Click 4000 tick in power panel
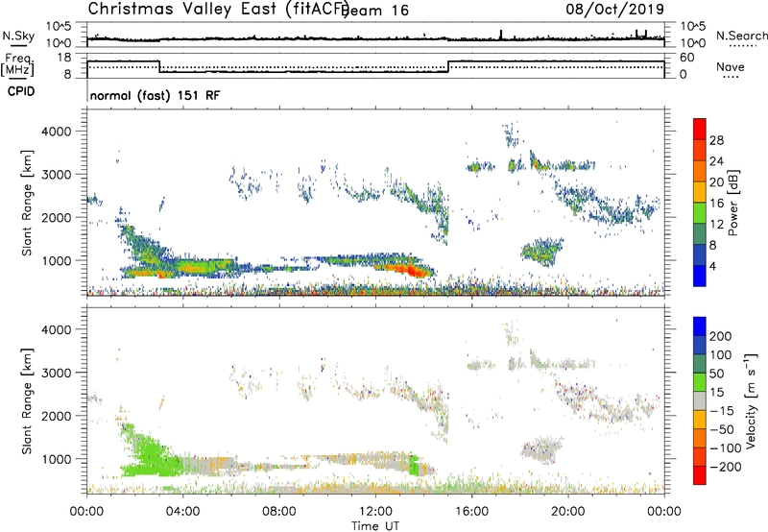This screenshot has width=768, height=532. tap(56, 132)
